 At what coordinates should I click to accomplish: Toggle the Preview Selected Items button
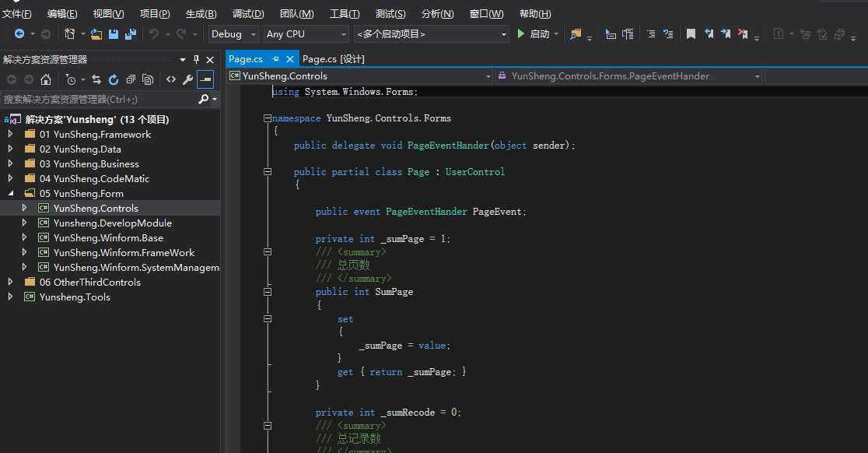[205, 79]
